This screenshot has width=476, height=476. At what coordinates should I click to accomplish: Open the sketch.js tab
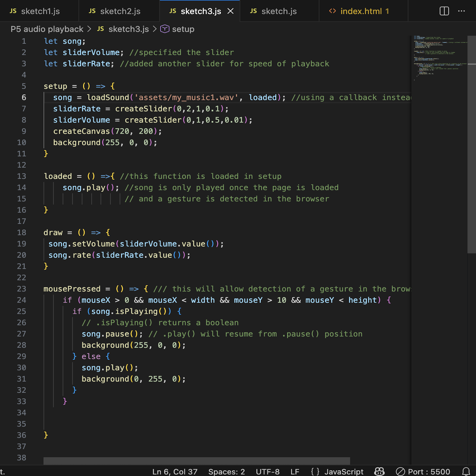point(280,11)
